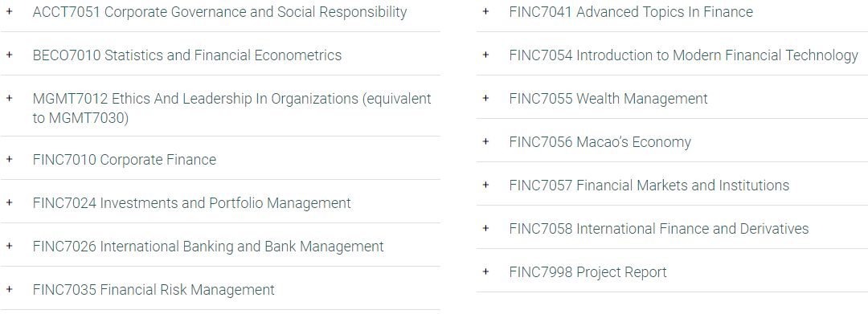Viewport: 868px width, 314px height.
Task: Click plus icon for FINC7024 Investments
Action: coord(10,202)
